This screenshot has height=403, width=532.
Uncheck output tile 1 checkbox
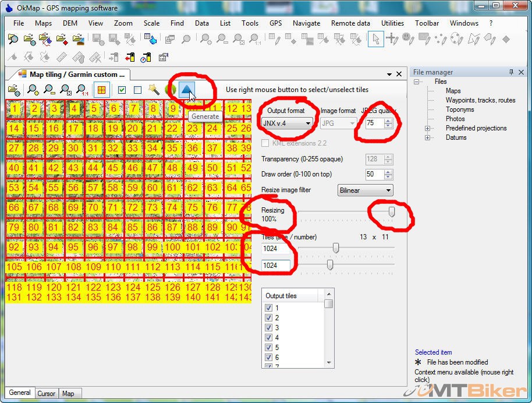point(268,308)
